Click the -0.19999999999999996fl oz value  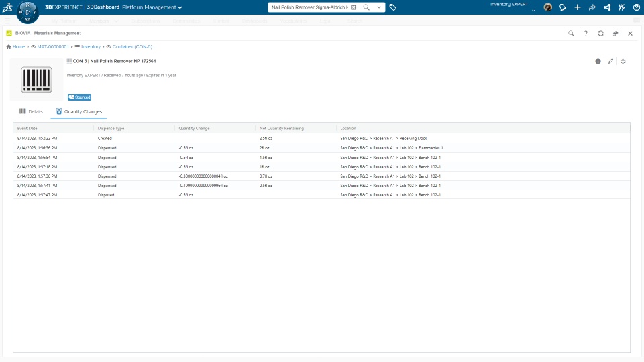click(203, 186)
